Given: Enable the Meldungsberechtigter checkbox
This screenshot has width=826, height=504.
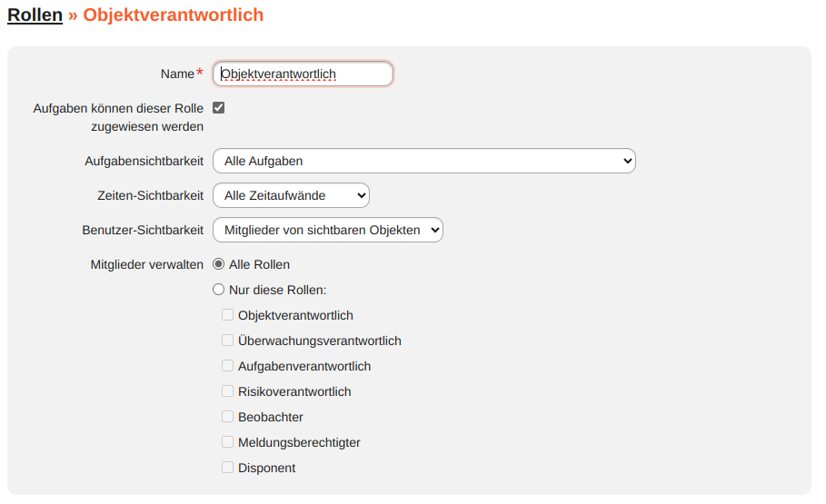Looking at the screenshot, I should click(227, 442).
